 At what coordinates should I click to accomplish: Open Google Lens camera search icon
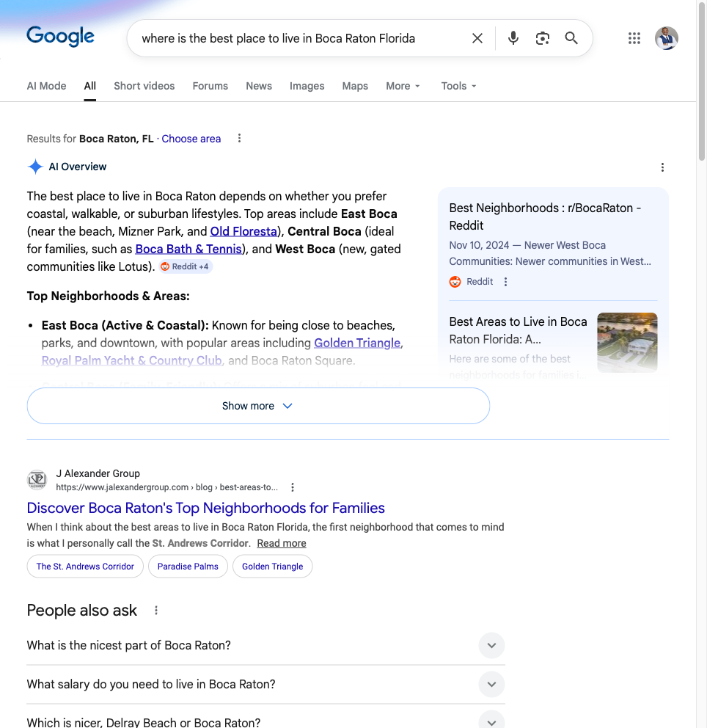point(542,37)
